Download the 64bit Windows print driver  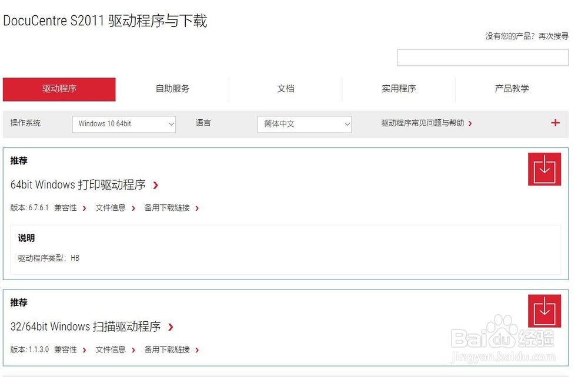544,169
